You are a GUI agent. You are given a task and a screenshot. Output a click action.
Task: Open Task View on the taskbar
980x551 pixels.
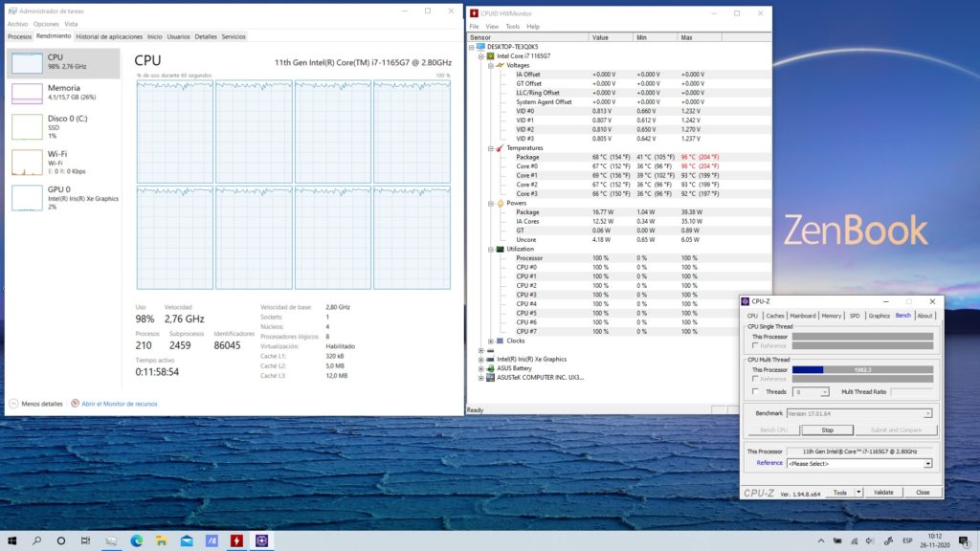click(x=85, y=541)
